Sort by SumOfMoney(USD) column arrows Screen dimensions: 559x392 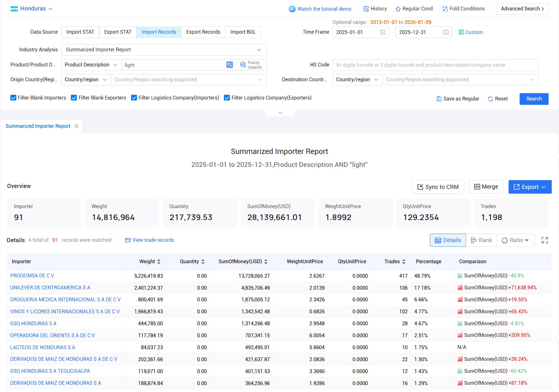[266, 262]
